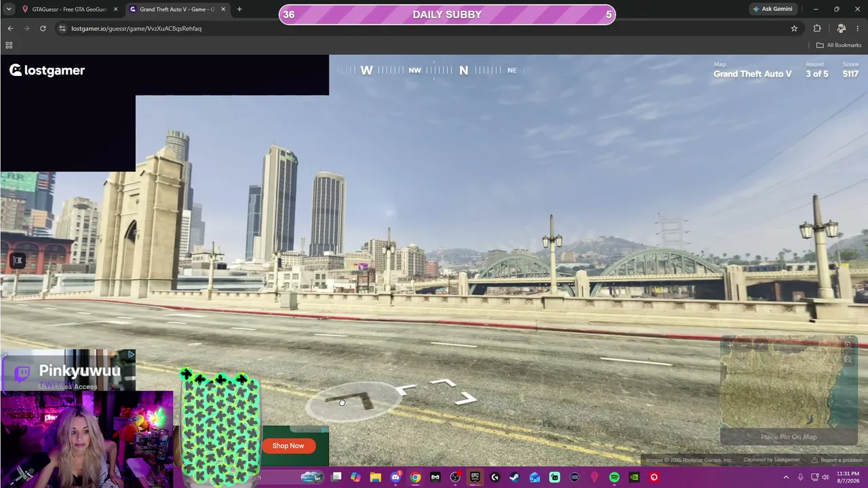Click the lostgamer logo
Viewport: 868px width, 488px height.
pyautogui.click(x=47, y=70)
